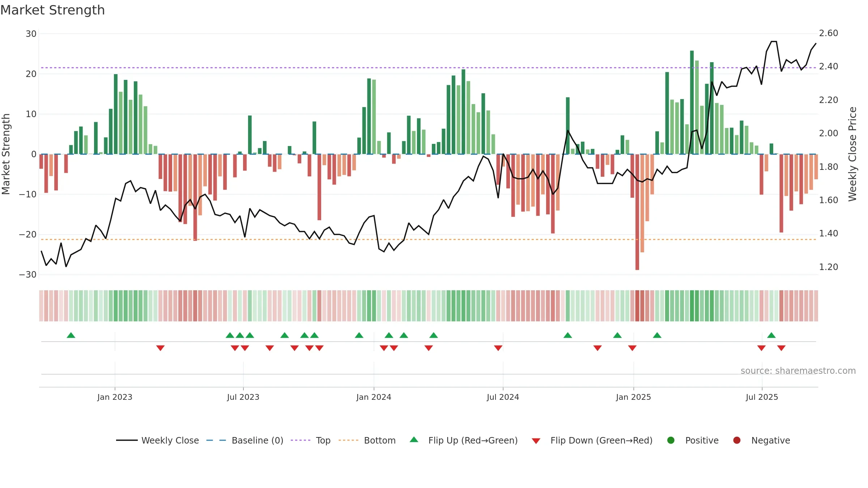Click the purple dotted Top threshold line
This screenshot has width=868, height=488.
(x=429, y=68)
